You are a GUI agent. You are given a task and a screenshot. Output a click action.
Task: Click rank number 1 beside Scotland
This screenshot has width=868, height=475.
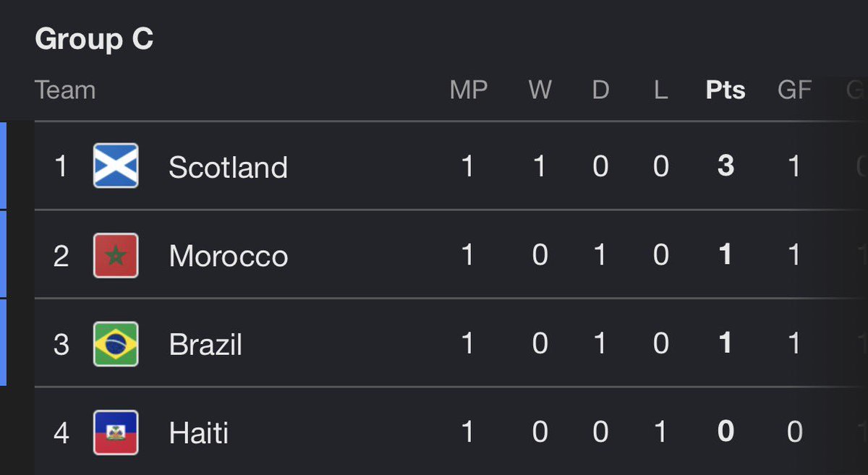coord(61,167)
